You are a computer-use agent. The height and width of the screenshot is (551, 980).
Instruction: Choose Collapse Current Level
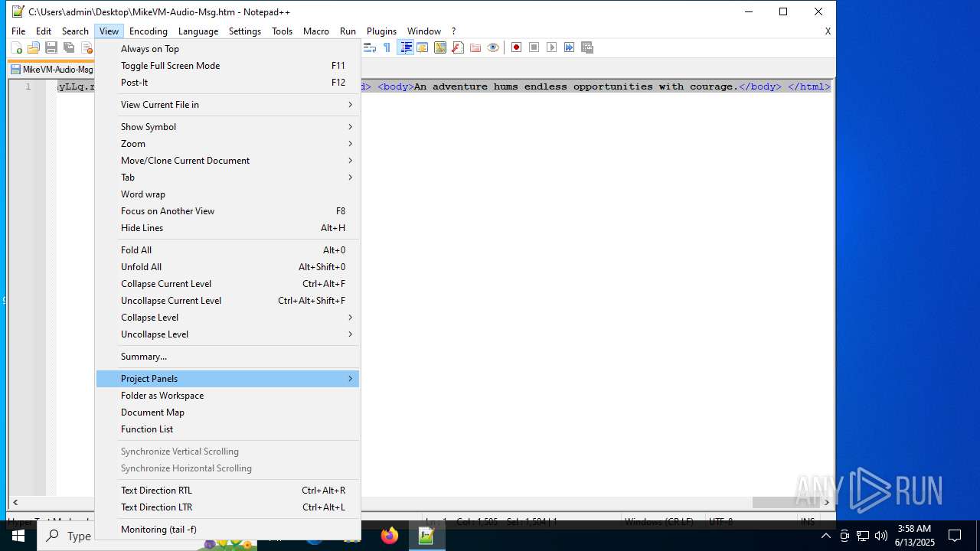227,284
